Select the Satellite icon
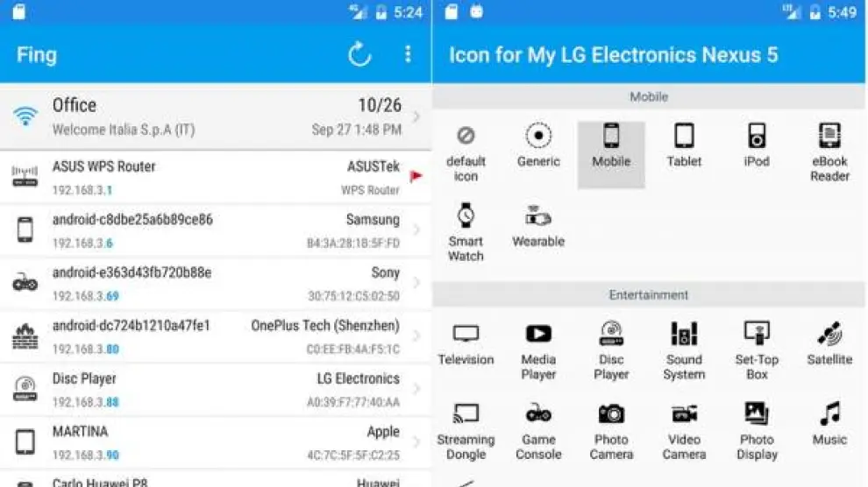The image size is (868, 487). coord(829,343)
